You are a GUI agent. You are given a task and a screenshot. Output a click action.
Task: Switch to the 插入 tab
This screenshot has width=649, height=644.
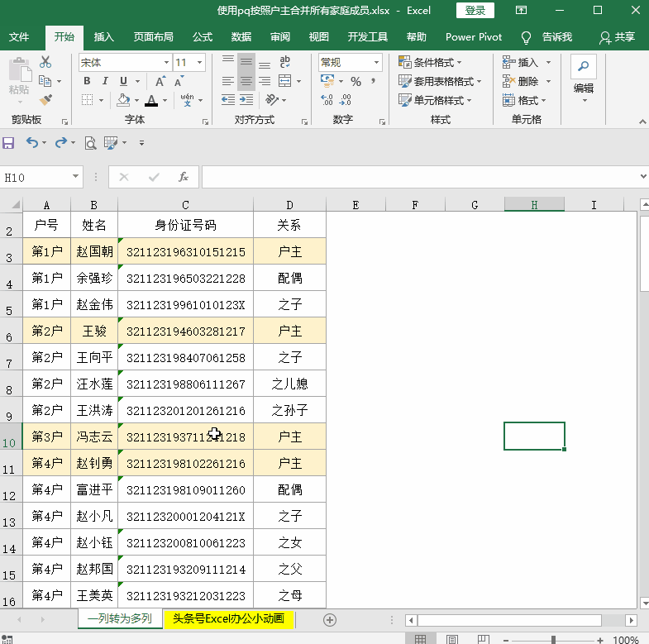point(104,37)
